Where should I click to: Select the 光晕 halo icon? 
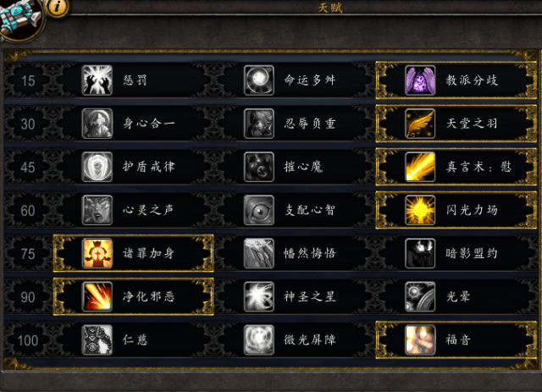tap(420, 296)
